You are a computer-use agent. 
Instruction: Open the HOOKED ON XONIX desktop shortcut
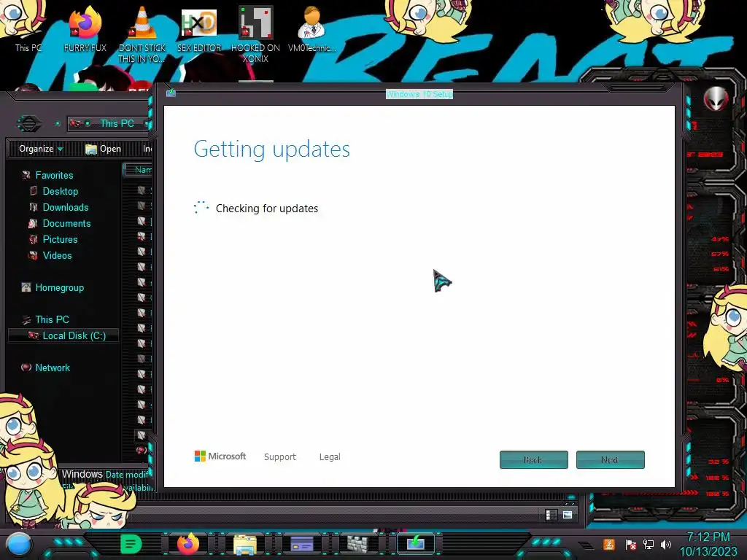click(x=255, y=34)
